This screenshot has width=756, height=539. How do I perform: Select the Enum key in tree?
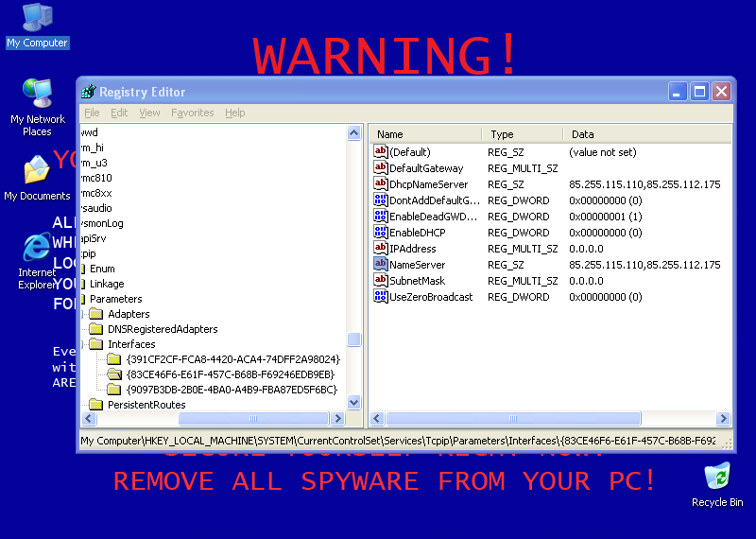(102, 269)
